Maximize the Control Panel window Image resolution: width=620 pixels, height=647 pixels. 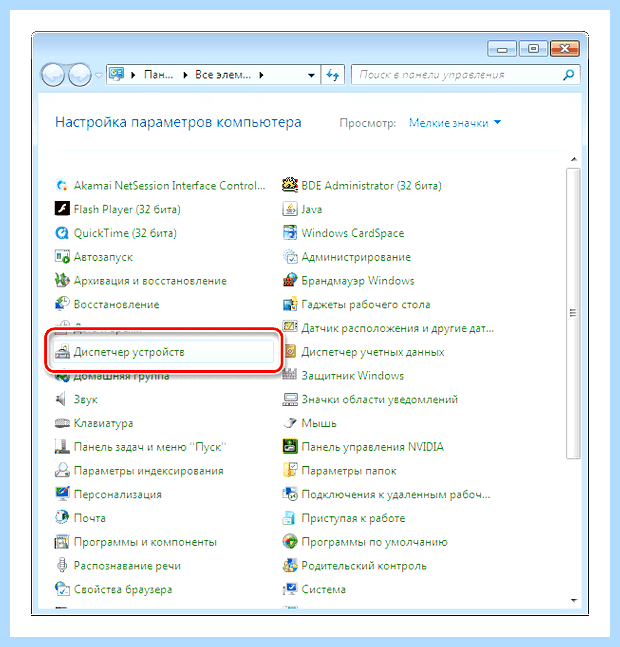tap(533, 49)
